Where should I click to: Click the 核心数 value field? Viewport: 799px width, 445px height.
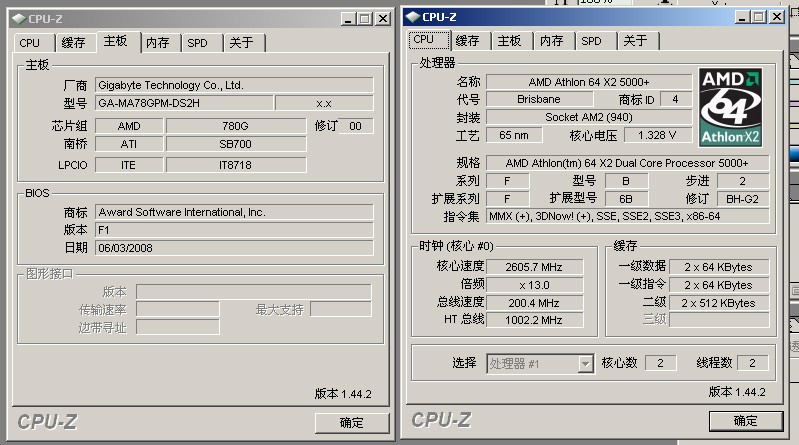[x=660, y=363]
